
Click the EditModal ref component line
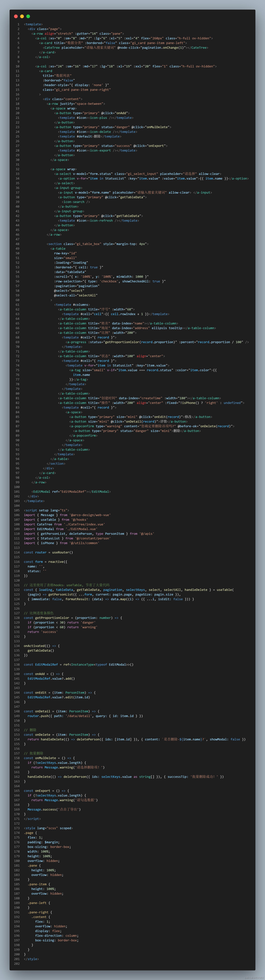[71, 491]
